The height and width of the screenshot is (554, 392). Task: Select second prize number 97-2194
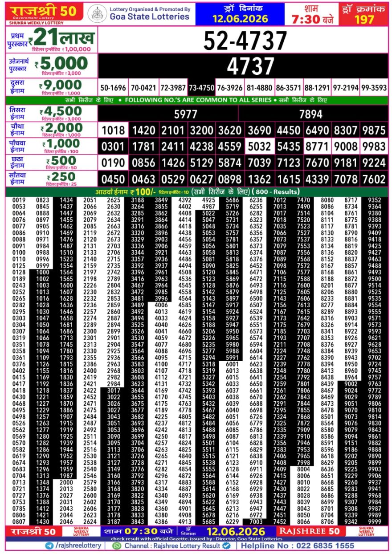pos(346,88)
